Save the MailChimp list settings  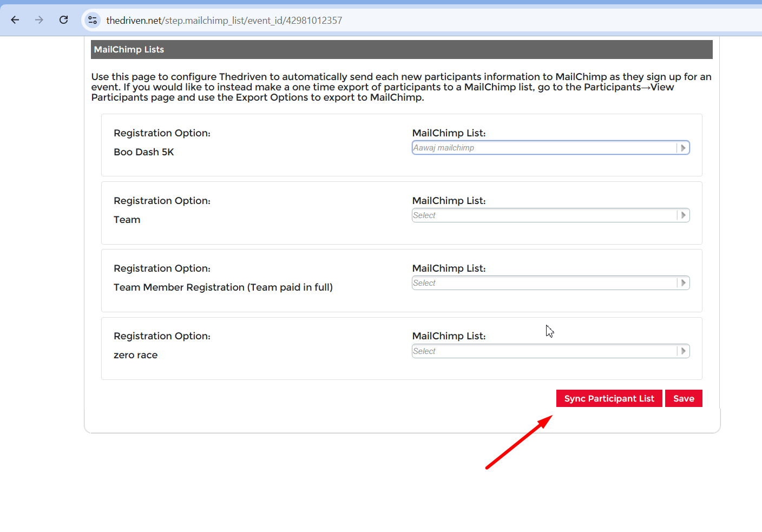click(684, 398)
